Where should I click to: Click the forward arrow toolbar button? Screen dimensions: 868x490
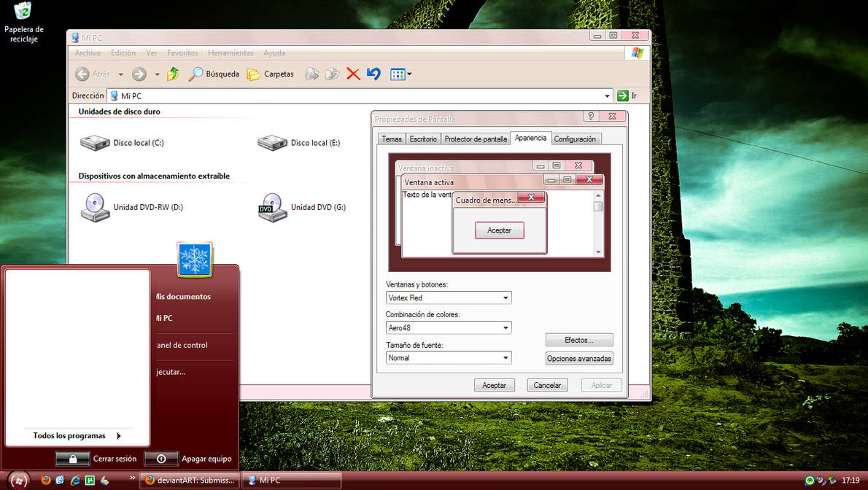(x=139, y=74)
